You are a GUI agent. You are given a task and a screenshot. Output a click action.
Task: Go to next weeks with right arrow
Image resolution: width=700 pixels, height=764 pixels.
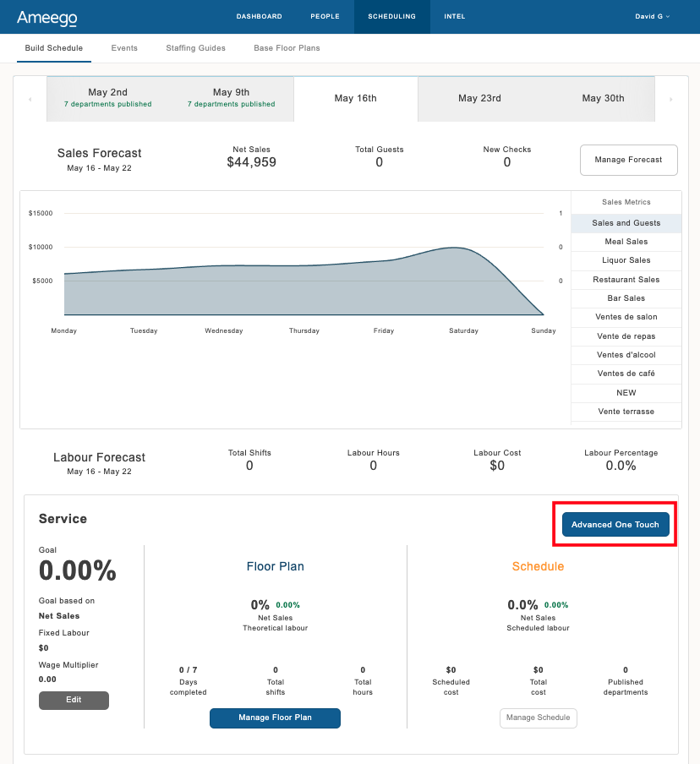pos(671,100)
